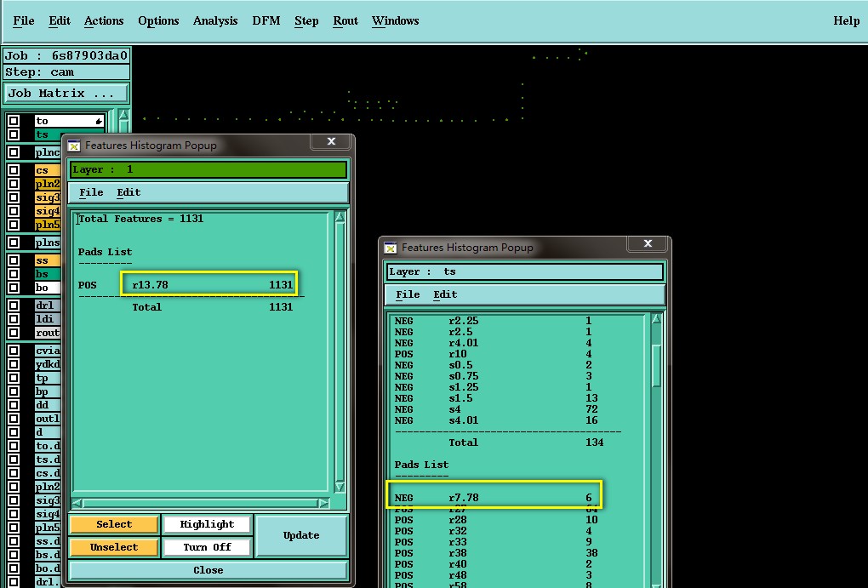Image resolution: width=868 pixels, height=588 pixels.
Task: Toggle the checkbox for the 'to' layer
Action: click(14, 121)
